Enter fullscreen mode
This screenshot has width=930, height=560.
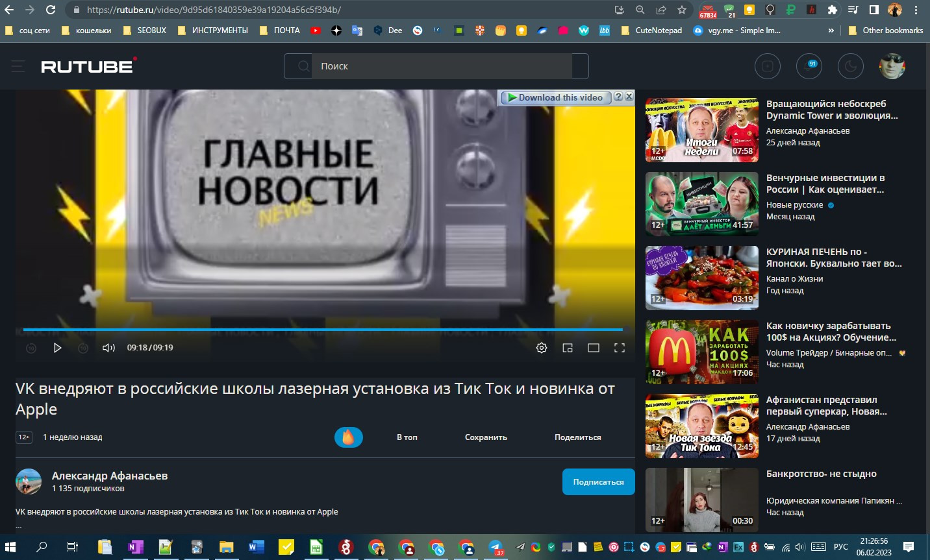tap(620, 348)
